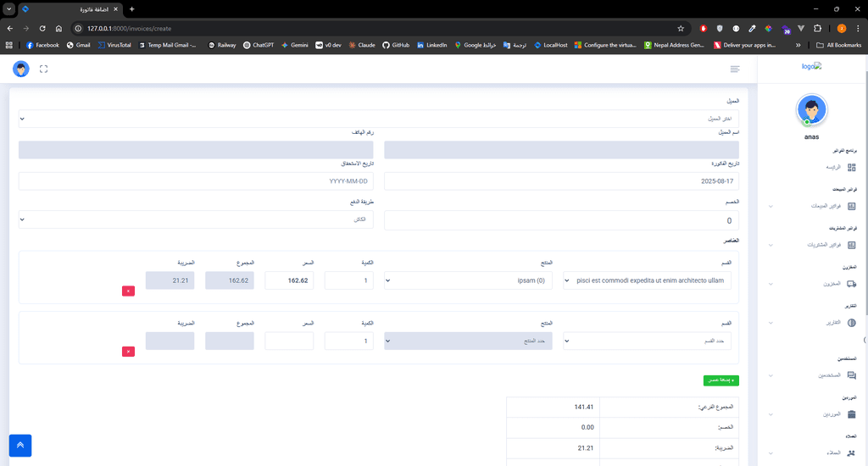
Task: Open the tab search dropdown in browser
Action: 8,9
